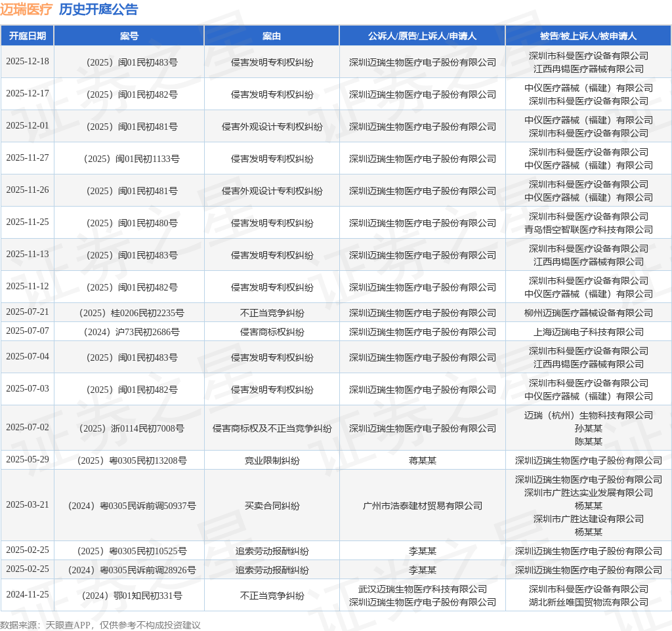The height and width of the screenshot is (631, 672).
Task: Select case number (2025)桂0206民初2235号
Action: coord(131,313)
